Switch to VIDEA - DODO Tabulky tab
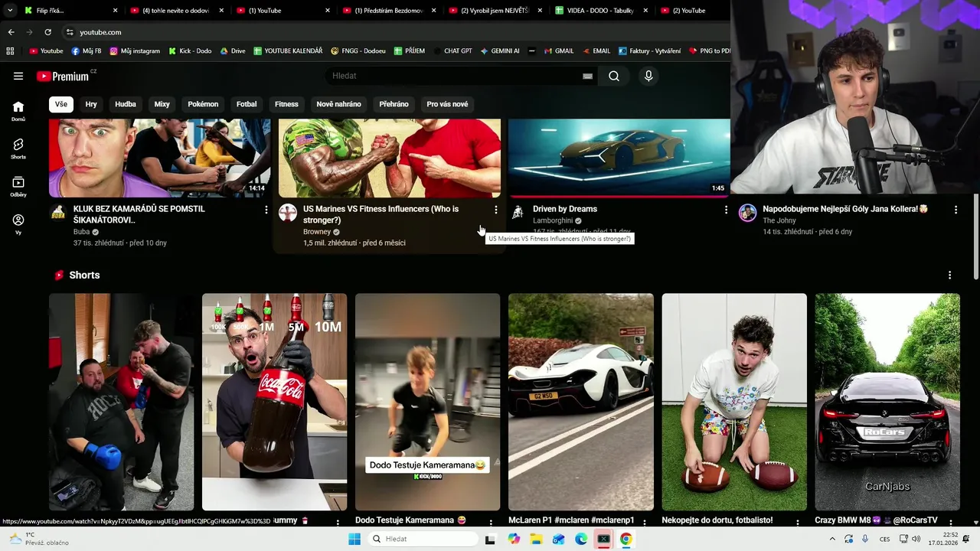Viewport: 980px width, 551px height. click(x=603, y=11)
